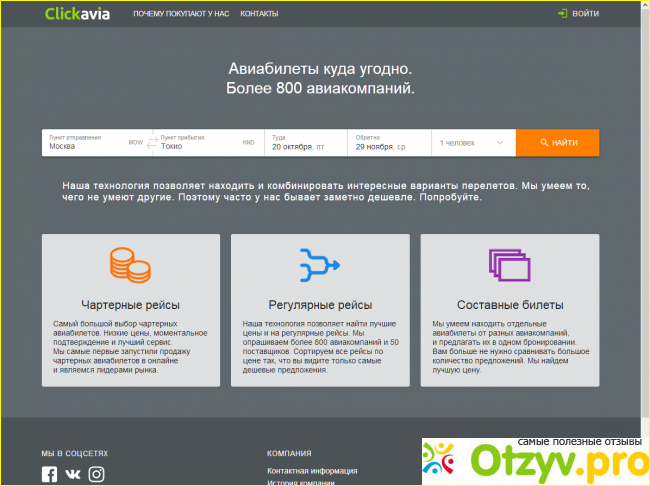Open the Почему покупают у нас menu item
Screen dimensions: 650x486
pos(179,14)
